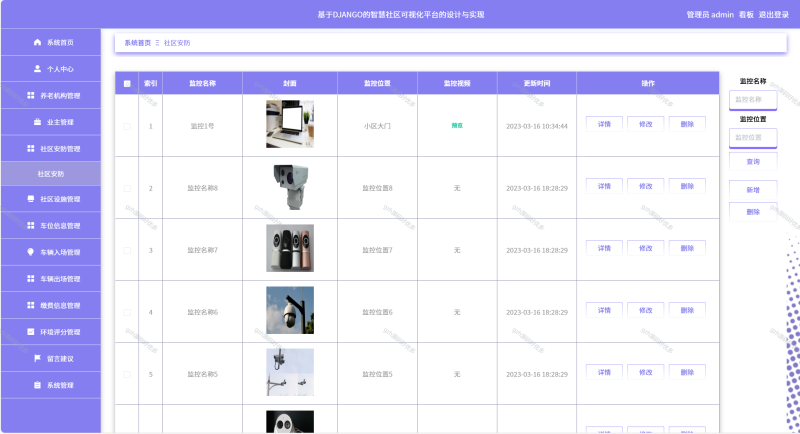This screenshot has height=434, width=800.
Task: Click 退出登录 to log out
Action: (773, 15)
